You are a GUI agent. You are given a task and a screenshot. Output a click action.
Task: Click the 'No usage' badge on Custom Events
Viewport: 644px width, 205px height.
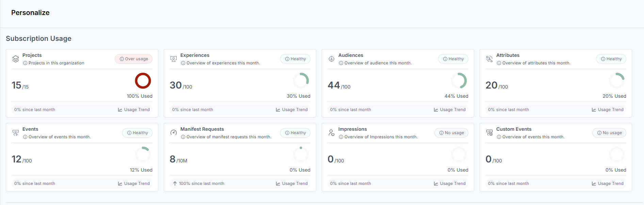click(x=609, y=133)
